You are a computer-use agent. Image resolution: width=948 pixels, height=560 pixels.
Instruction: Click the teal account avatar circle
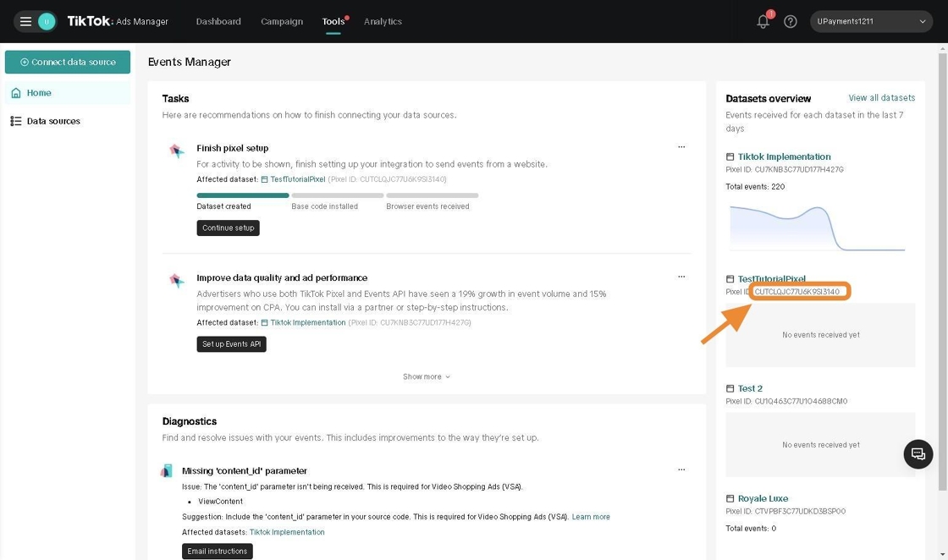[x=47, y=22]
